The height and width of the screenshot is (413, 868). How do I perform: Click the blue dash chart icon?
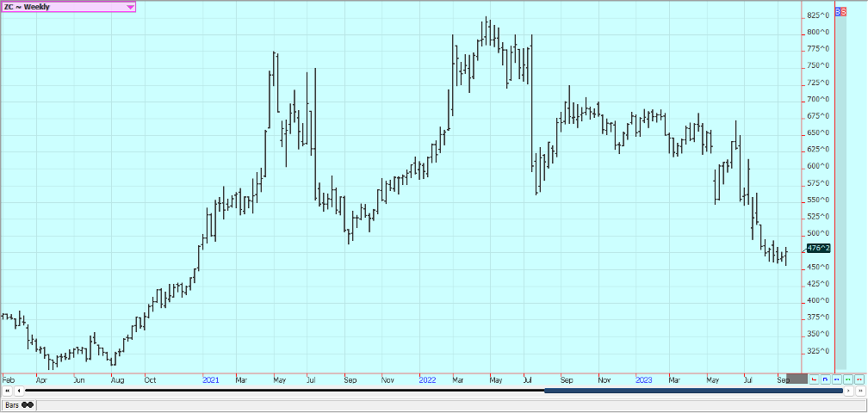(837, 379)
